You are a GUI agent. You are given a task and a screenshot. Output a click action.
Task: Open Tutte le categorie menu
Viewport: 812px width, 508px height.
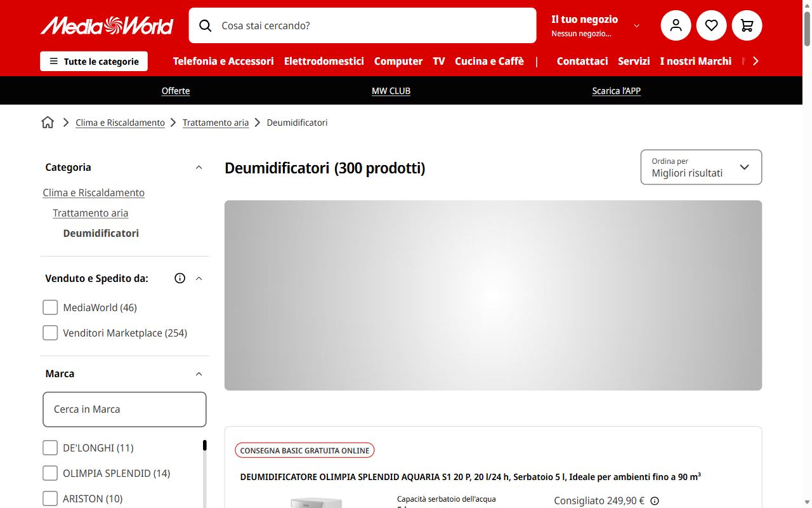pos(94,62)
